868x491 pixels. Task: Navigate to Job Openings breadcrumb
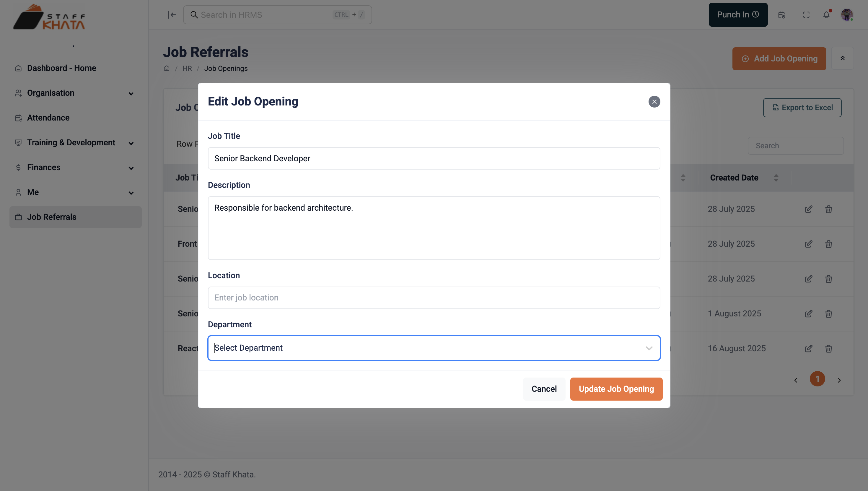click(x=226, y=68)
